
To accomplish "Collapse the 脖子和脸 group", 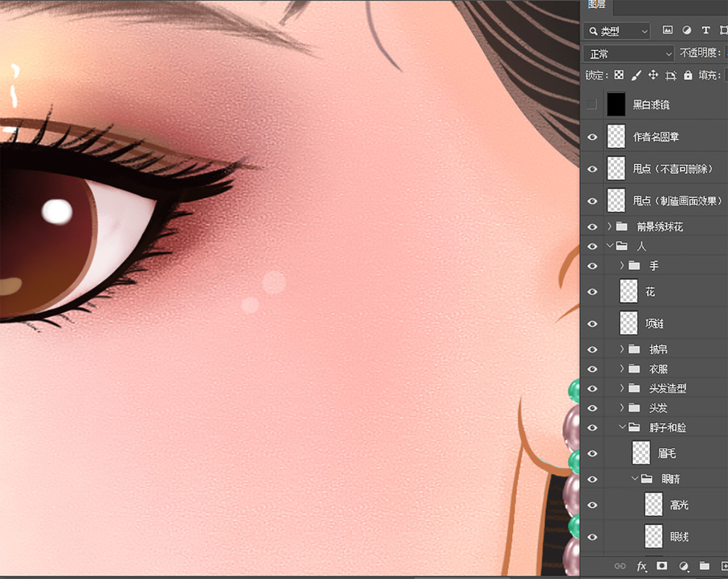I will [x=622, y=427].
